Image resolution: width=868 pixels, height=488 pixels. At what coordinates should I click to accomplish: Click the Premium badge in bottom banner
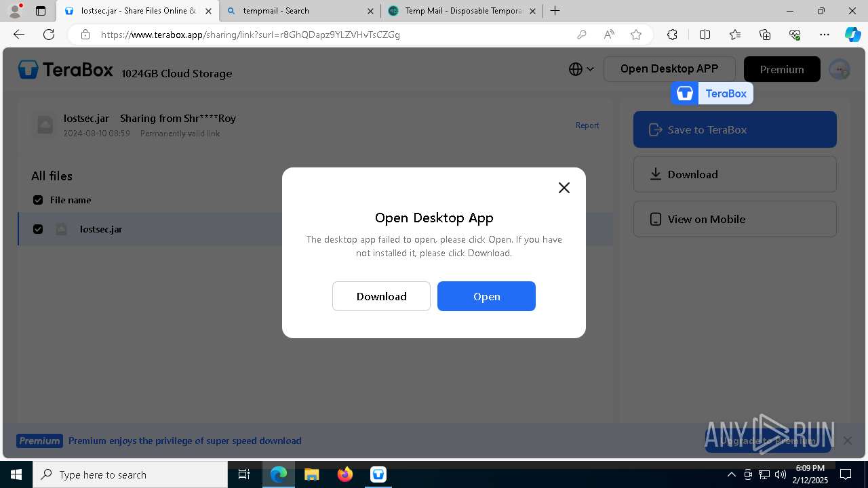(39, 441)
